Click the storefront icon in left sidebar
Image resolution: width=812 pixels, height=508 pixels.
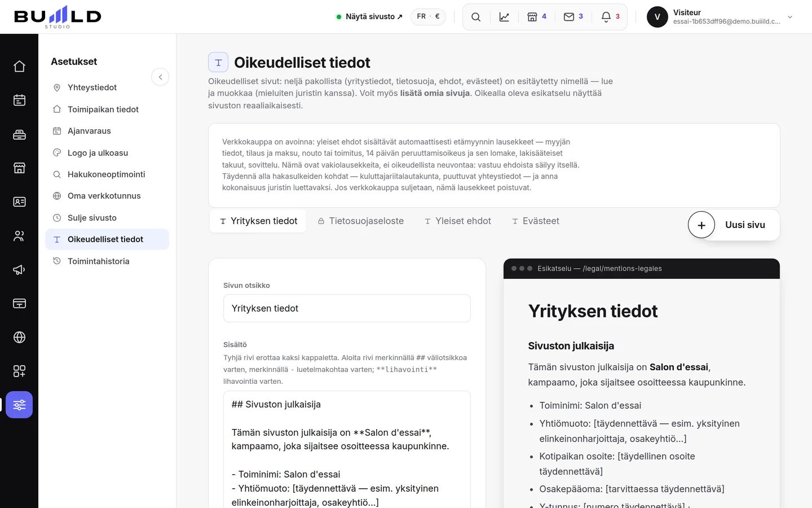(19, 168)
